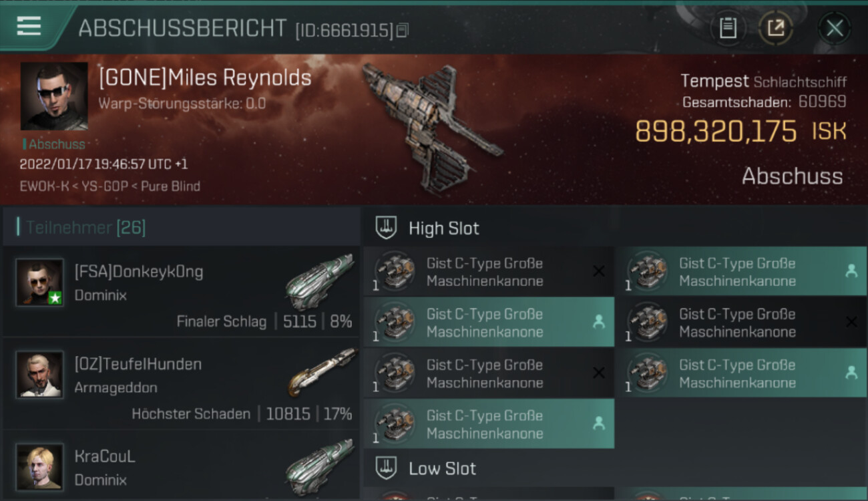Select first destroyed Gist C-Type Maschinenkanone
Screen dimensions: 868x501
pyautogui.click(x=489, y=272)
